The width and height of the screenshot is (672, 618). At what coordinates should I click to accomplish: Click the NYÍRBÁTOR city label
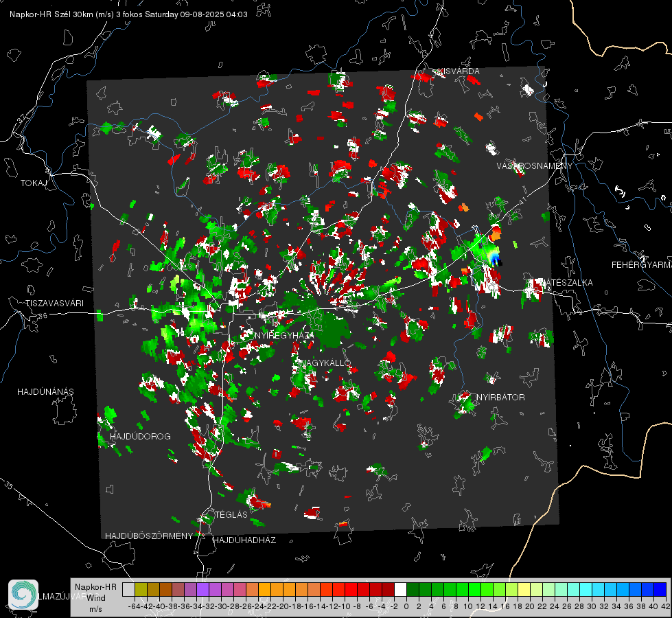(x=500, y=397)
